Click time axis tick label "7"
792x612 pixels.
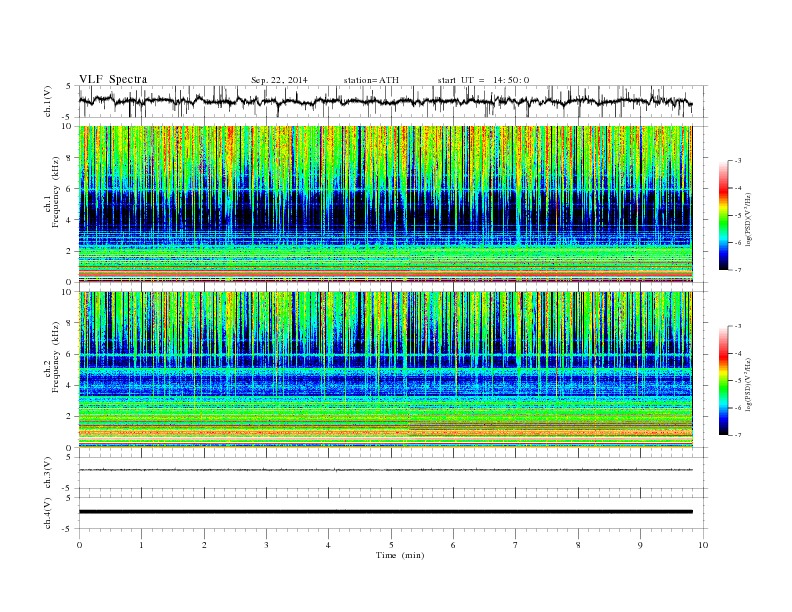point(516,545)
